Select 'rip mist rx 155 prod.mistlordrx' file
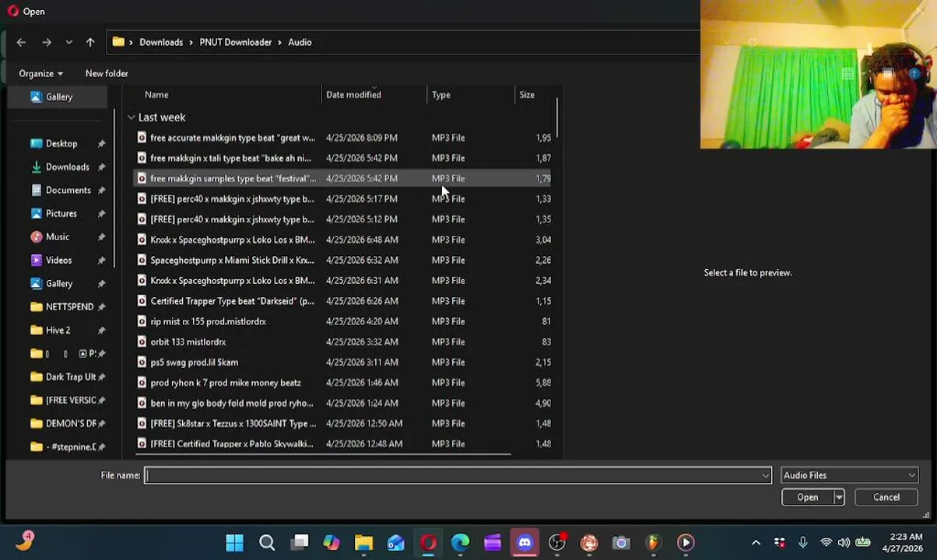Viewport: 937px width, 560px height. click(342, 321)
